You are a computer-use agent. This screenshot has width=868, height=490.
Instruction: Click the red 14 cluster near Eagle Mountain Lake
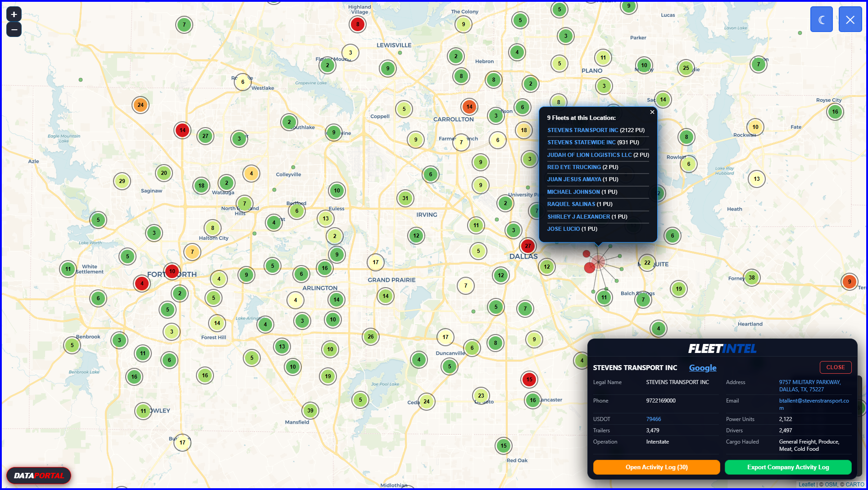click(x=182, y=130)
